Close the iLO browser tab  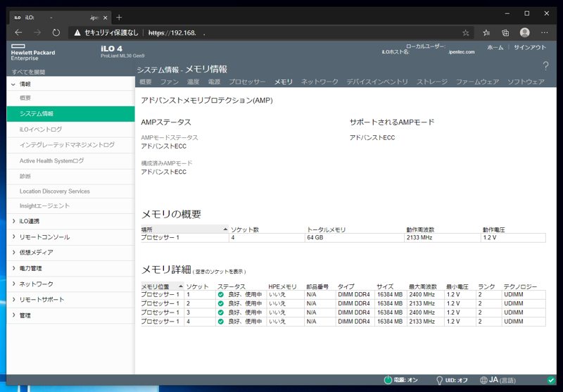(x=105, y=18)
